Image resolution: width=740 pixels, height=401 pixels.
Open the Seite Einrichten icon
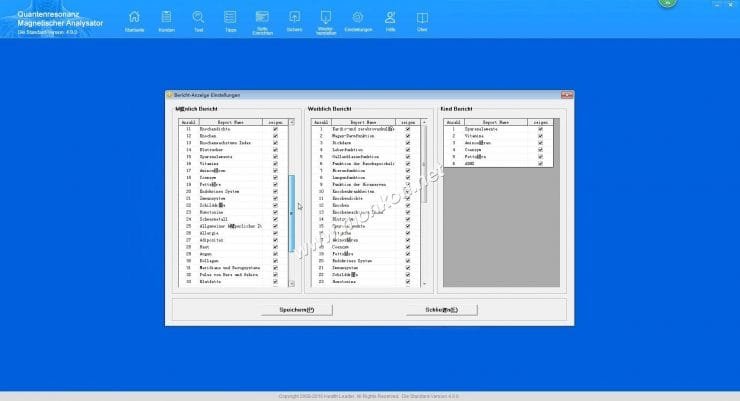coord(262,22)
